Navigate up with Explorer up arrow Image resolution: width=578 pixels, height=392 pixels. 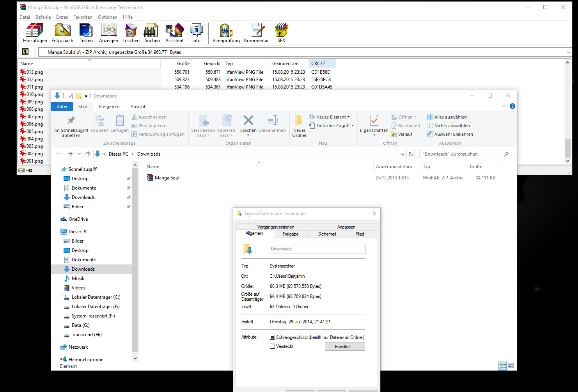pyautogui.click(x=88, y=154)
